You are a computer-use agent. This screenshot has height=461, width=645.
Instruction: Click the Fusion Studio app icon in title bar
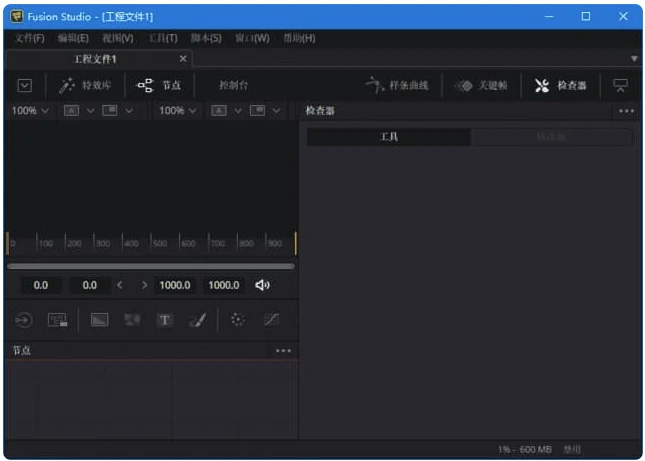pyautogui.click(x=16, y=16)
